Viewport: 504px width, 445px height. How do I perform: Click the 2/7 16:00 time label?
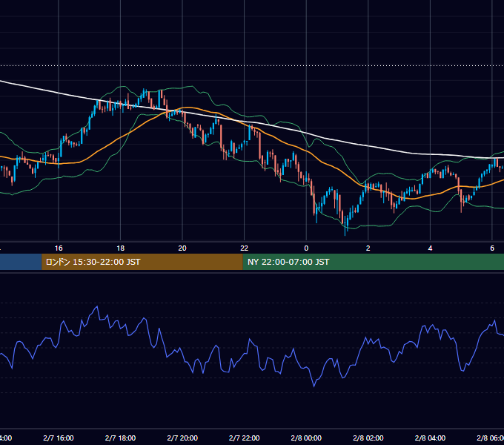coord(59,438)
